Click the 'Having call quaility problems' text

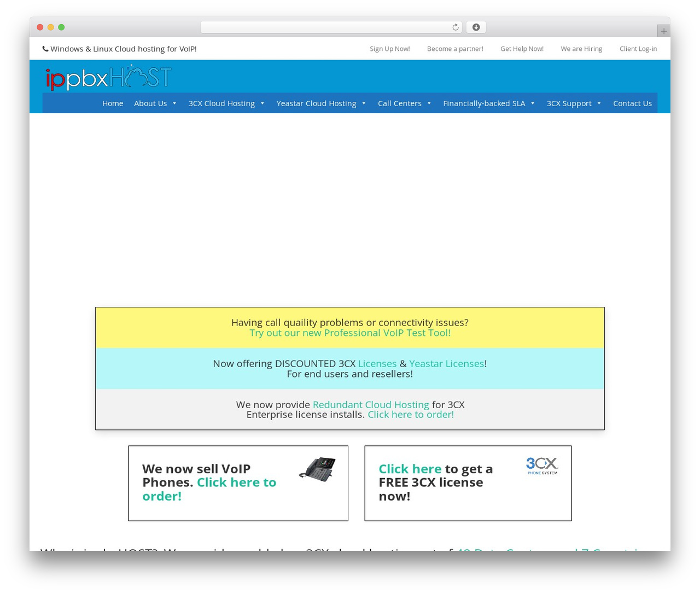pos(350,323)
